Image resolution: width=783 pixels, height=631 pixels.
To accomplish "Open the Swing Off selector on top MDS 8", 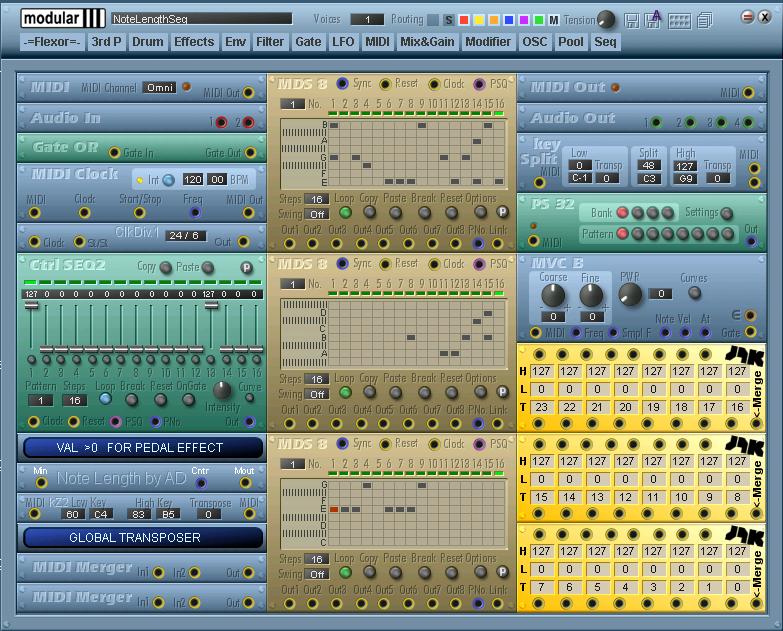I will 317,214.
